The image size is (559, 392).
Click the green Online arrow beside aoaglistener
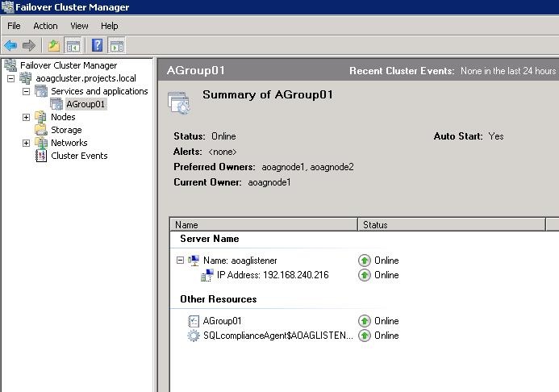[365, 261]
